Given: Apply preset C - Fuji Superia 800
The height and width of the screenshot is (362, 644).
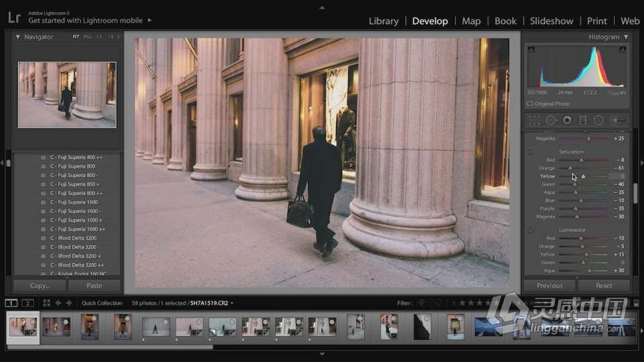Looking at the screenshot, I should (72, 166).
